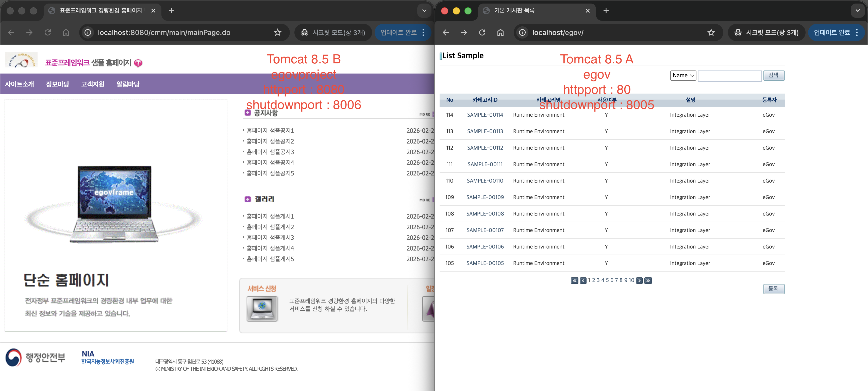Go to home in right browser toolbar

pyautogui.click(x=500, y=32)
